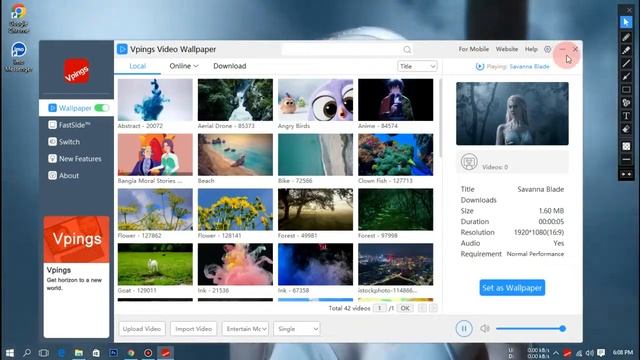Switch to the Download tab

229,66
